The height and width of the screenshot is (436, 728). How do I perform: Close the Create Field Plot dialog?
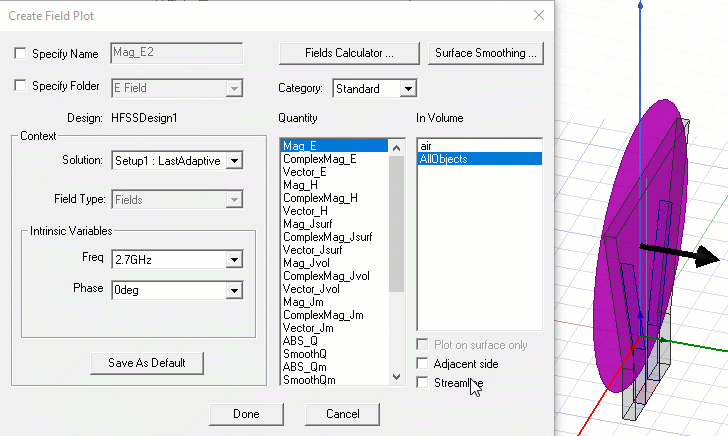coord(539,15)
